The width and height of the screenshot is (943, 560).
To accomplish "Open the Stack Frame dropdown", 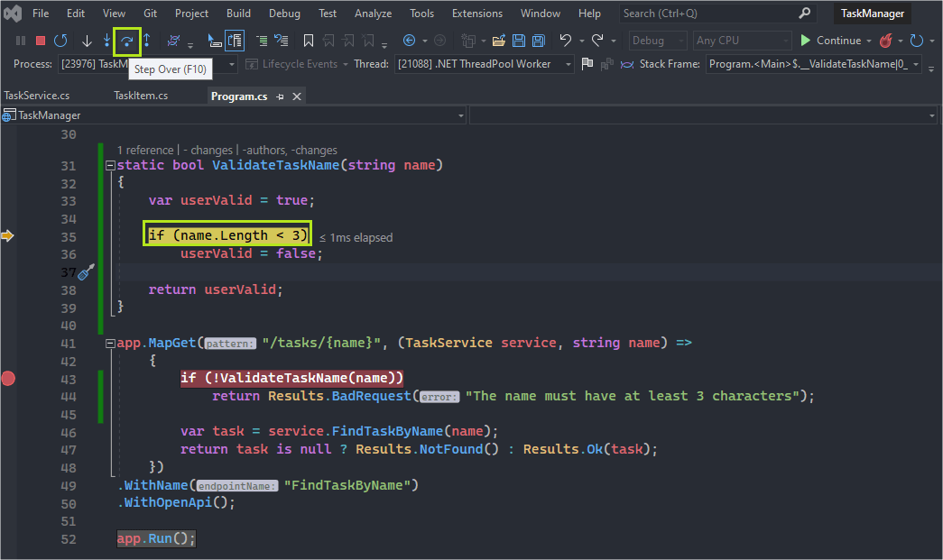I will [916, 64].
